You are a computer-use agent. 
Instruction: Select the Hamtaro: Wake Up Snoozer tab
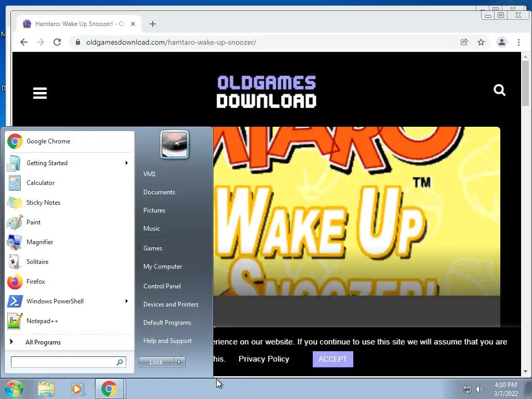click(x=79, y=24)
